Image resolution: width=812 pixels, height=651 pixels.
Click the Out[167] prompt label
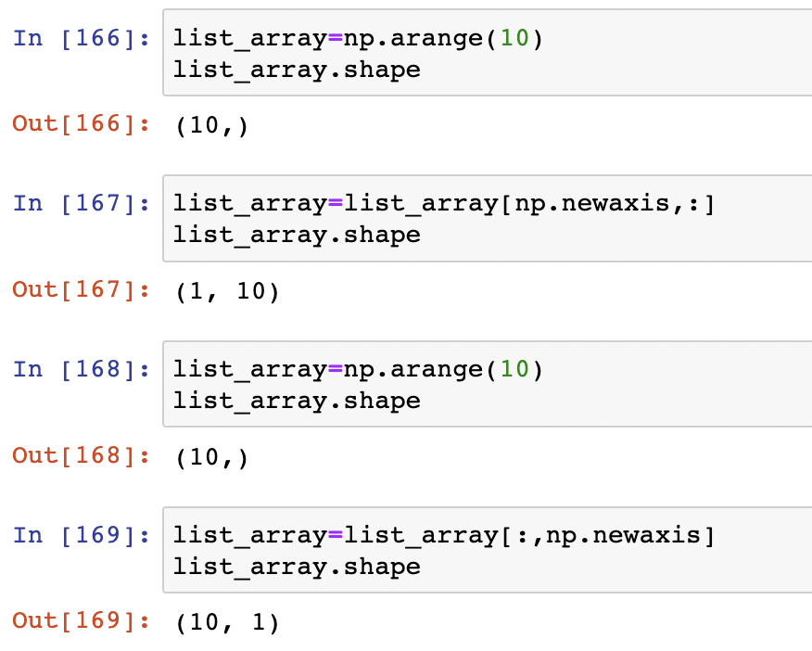pos(82,289)
